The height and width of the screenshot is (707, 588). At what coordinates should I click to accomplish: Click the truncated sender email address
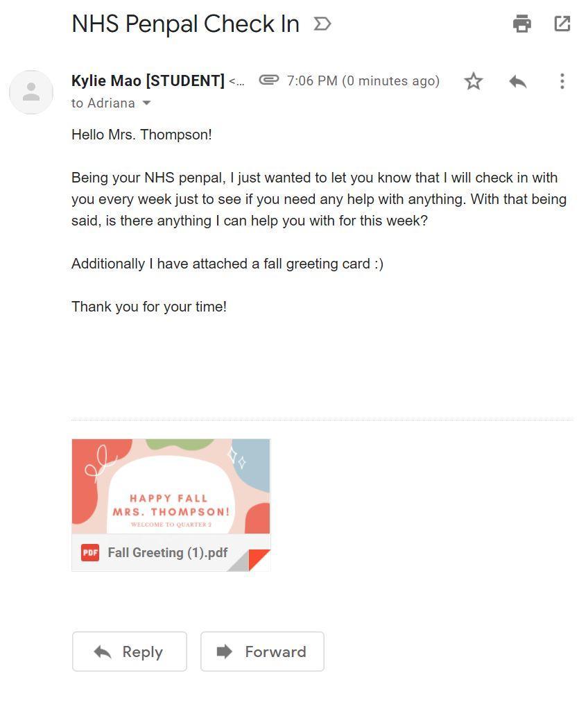click(237, 82)
